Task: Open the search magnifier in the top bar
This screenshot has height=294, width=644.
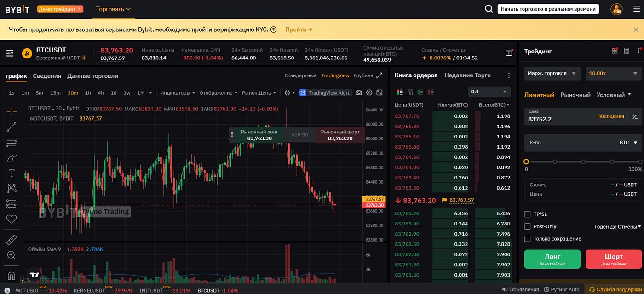Action: (x=489, y=8)
